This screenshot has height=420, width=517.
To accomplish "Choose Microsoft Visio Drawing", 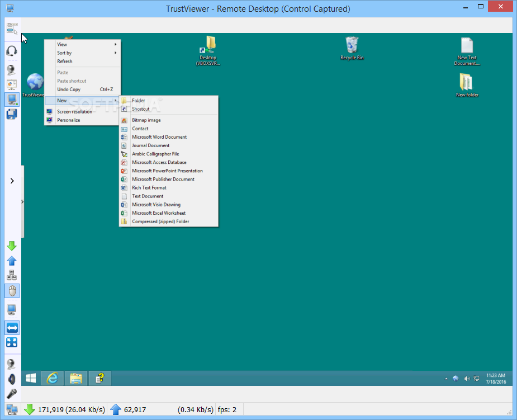I will tap(168, 205).
